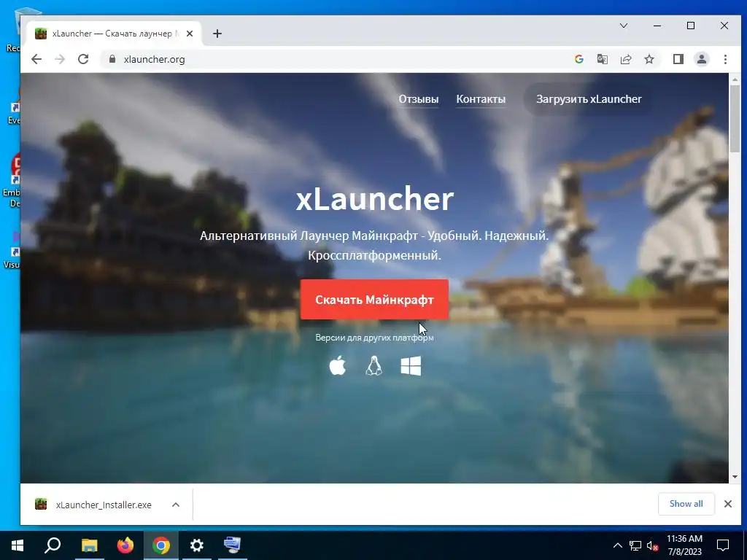Close the downloads bar
The height and width of the screenshot is (560, 747).
(727, 504)
